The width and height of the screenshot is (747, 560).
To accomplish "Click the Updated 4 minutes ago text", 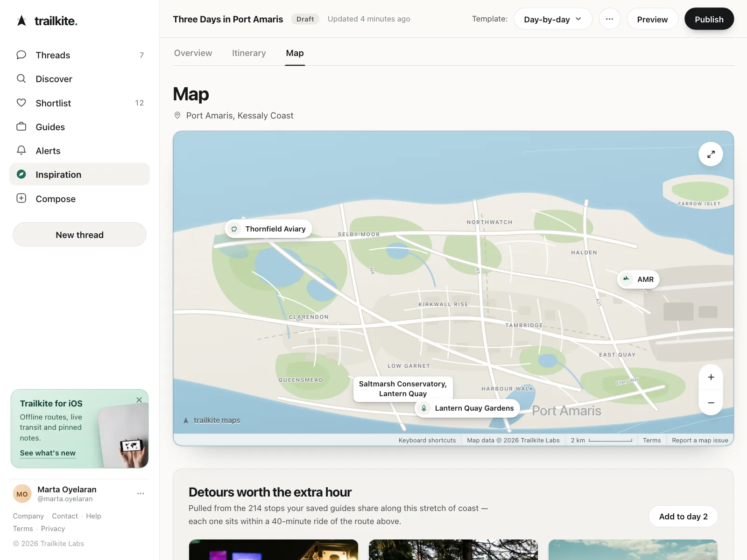I will 369,19.
